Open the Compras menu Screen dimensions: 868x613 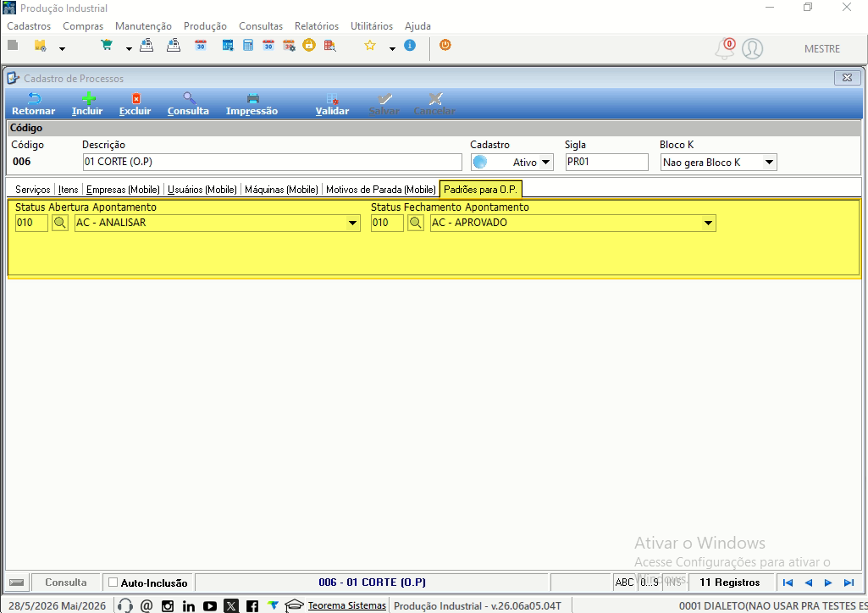[x=83, y=26]
